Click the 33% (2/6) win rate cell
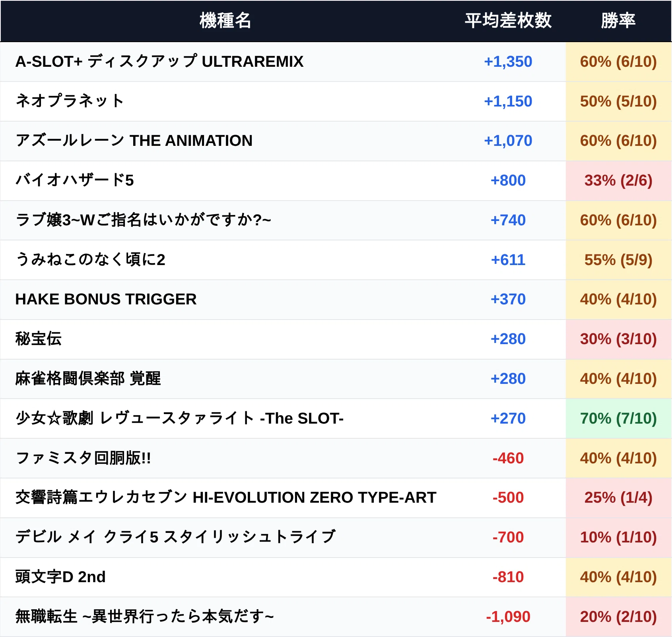The width and height of the screenshot is (672, 637). pyautogui.click(x=618, y=180)
